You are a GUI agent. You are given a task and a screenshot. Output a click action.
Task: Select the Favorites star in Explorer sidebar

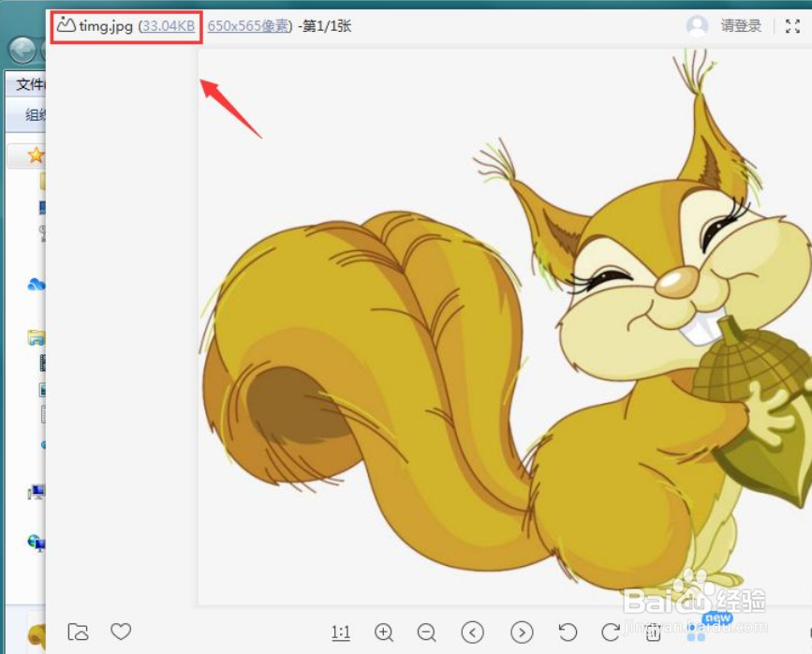[x=35, y=156]
